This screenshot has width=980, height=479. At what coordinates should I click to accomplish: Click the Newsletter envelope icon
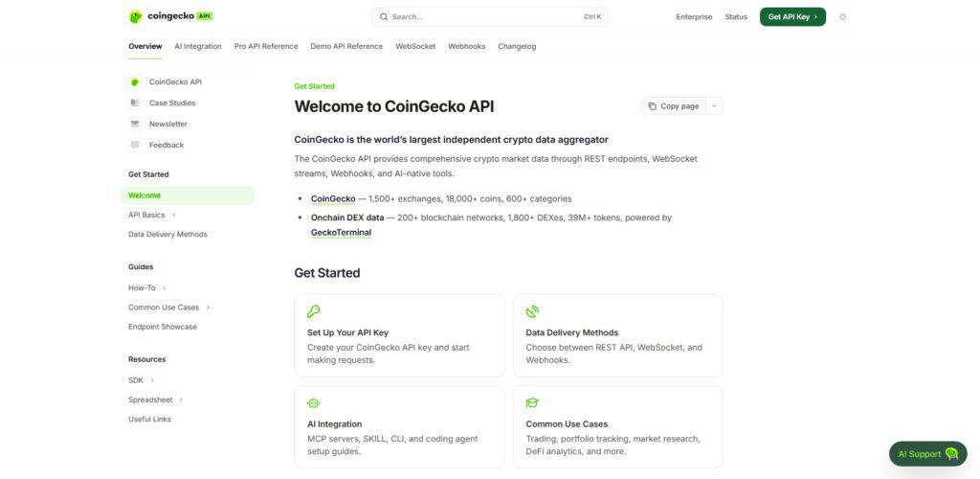coord(134,124)
